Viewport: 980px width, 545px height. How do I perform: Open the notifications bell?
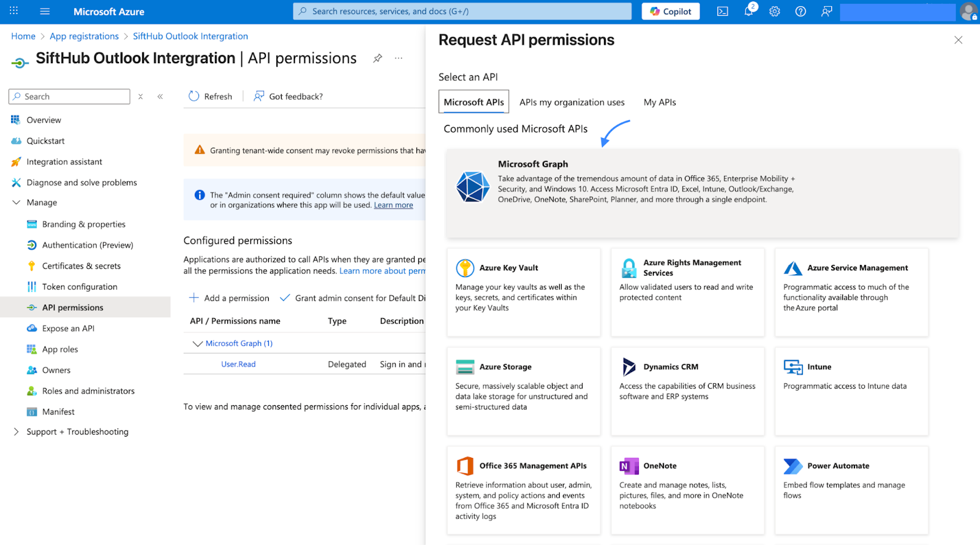(x=748, y=12)
